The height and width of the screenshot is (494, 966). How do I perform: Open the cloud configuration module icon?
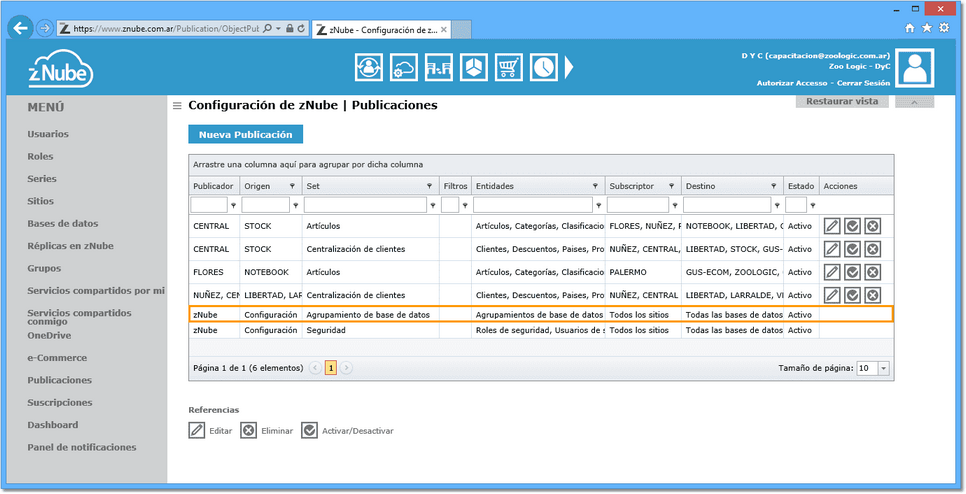404,67
